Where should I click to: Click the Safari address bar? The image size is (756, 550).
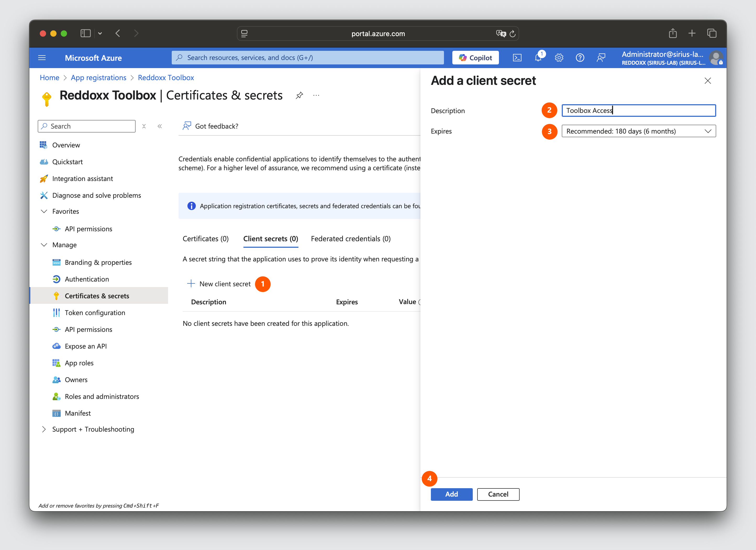(378, 34)
